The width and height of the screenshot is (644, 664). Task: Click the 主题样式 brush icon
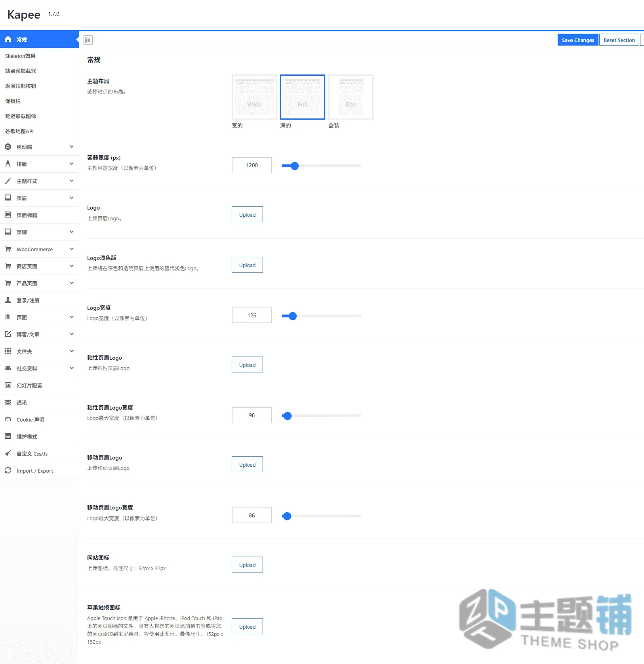8,181
